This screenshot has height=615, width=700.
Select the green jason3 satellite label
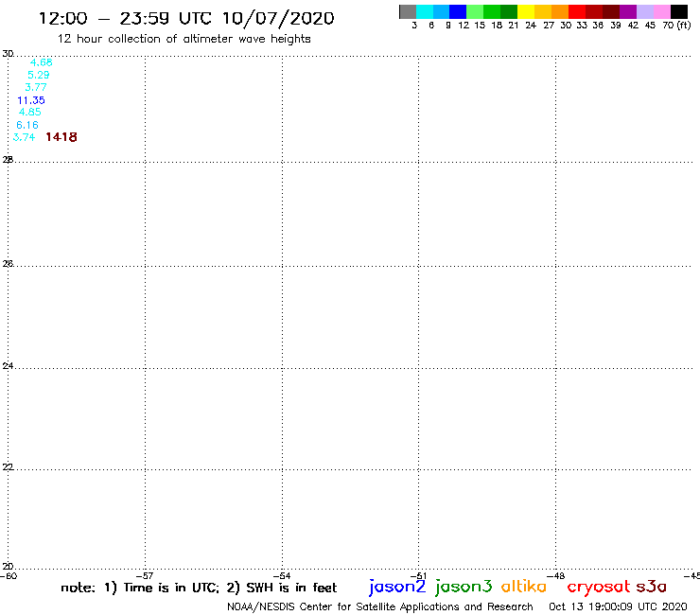pyautogui.click(x=464, y=587)
